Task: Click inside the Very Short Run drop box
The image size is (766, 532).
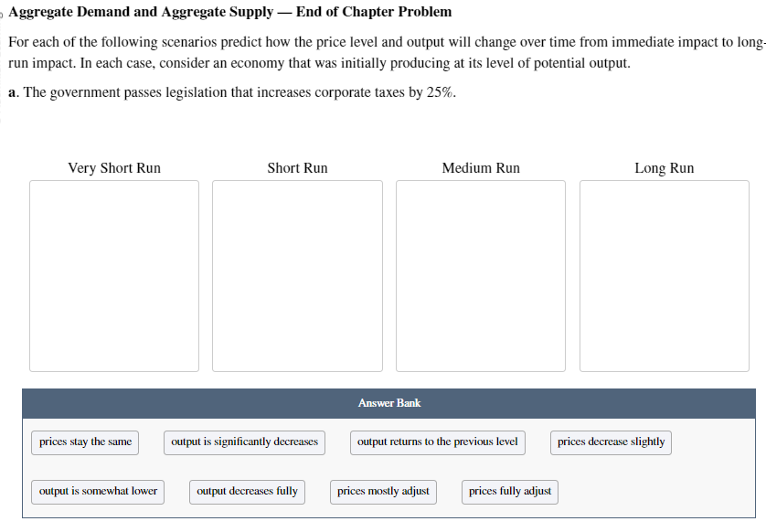Action: pyautogui.click(x=113, y=274)
